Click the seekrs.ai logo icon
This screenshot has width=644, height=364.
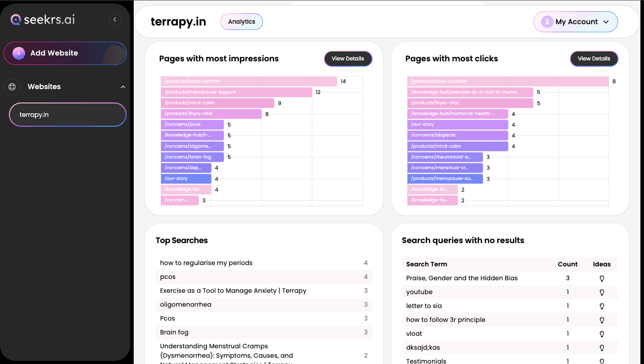(16, 20)
